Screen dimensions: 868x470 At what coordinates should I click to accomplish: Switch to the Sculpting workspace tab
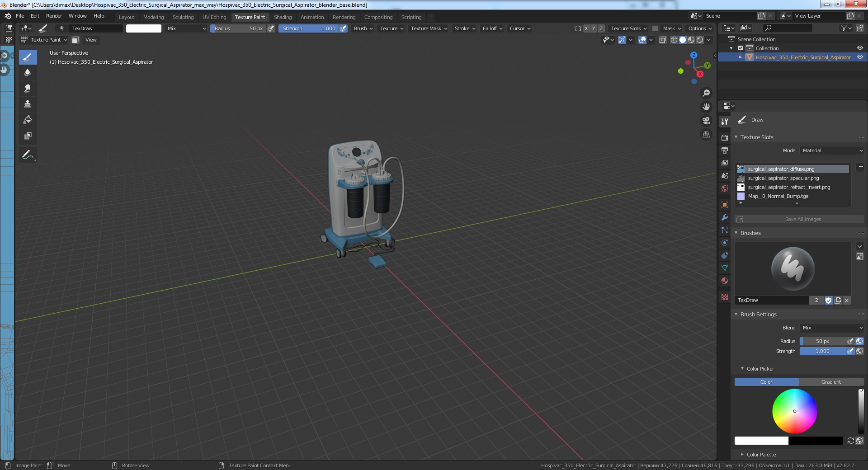point(183,17)
